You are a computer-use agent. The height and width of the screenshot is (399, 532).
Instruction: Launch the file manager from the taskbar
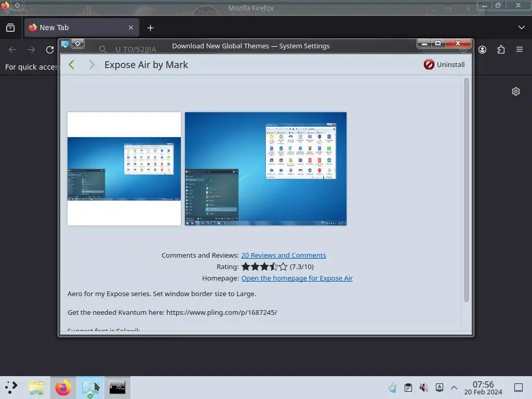(x=36, y=387)
